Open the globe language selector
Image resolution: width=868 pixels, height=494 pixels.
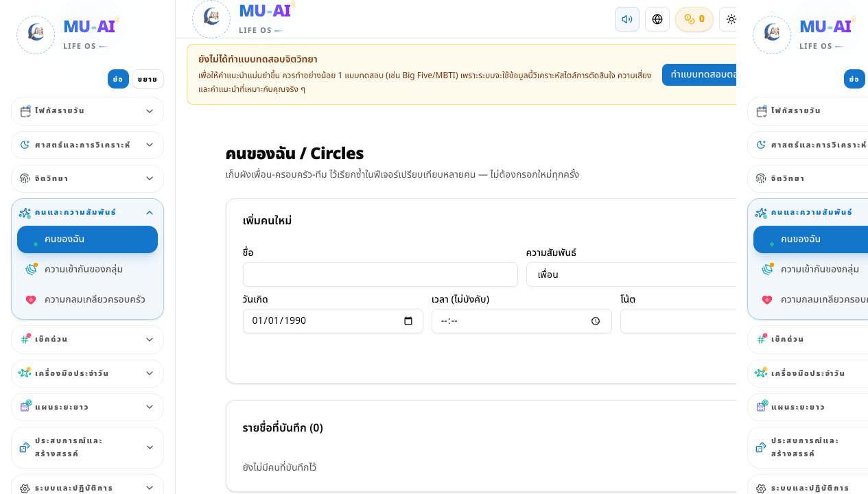pyautogui.click(x=657, y=19)
